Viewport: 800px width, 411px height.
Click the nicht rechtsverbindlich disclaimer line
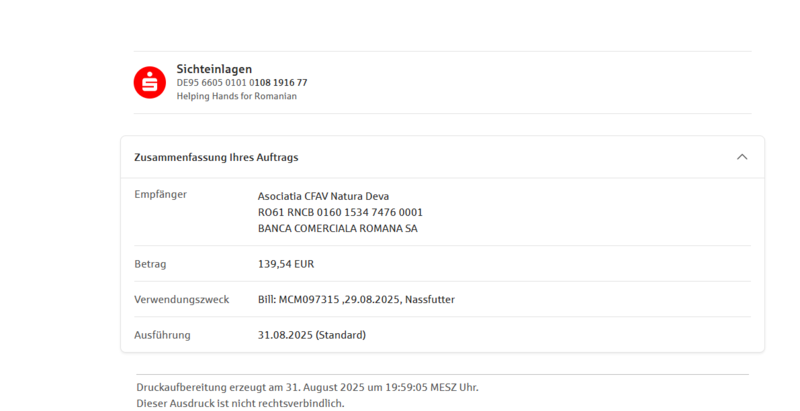click(240, 403)
